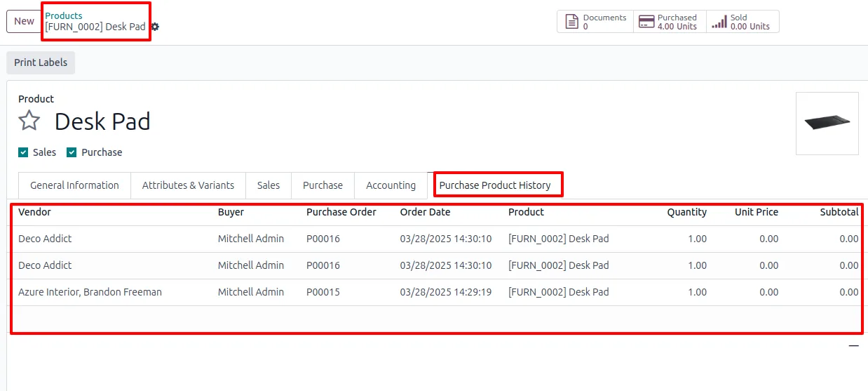Sort by the Quantity column header

[x=687, y=212]
